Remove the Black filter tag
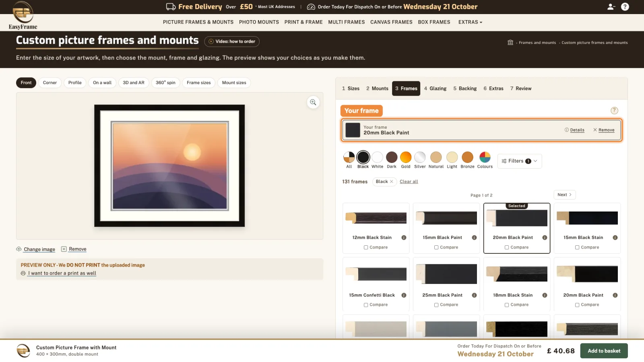 [391, 181]
